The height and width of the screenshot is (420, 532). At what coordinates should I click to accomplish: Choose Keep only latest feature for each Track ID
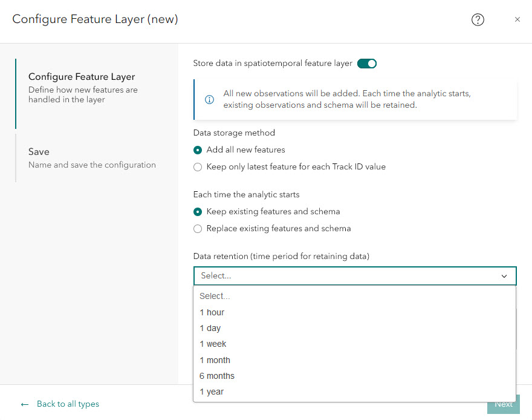(x=199, y=166)
